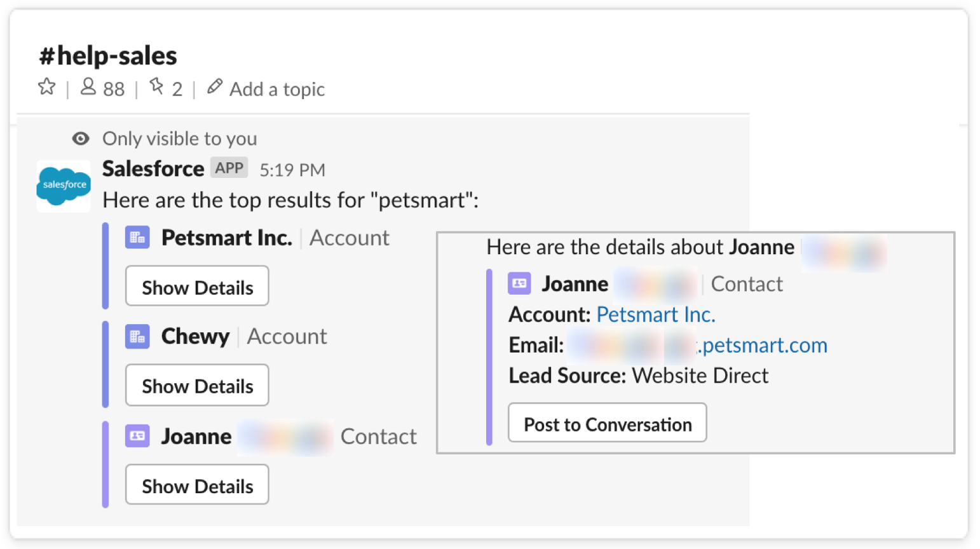Image resolution: width=980 pixels, height=549 pixels.
Task: Click the eye icon by Only visible to you
Action: (81, 139)
